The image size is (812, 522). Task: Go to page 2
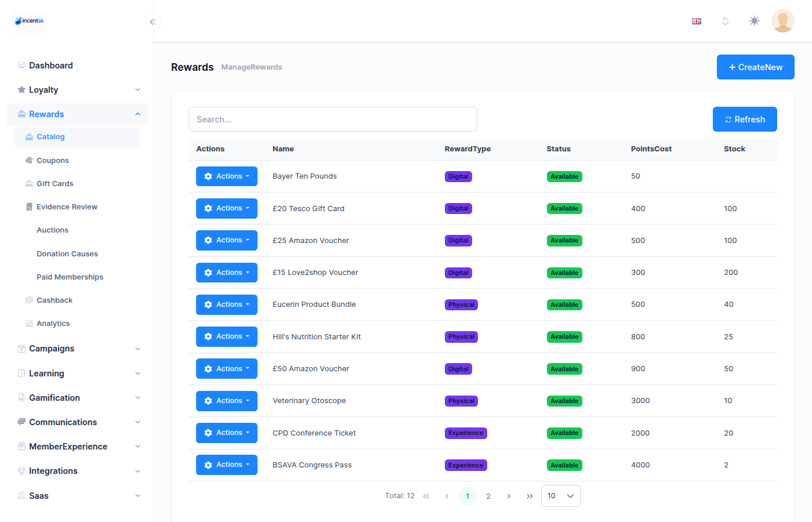click(x=488, y=496)
